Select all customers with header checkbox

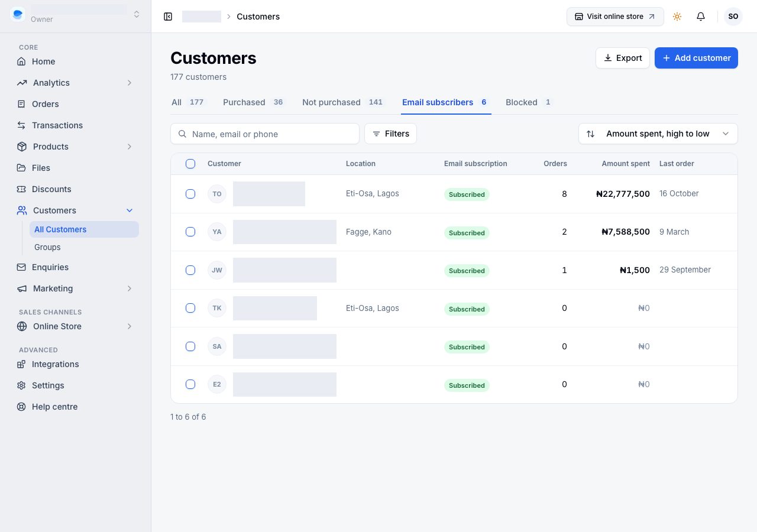190,164
